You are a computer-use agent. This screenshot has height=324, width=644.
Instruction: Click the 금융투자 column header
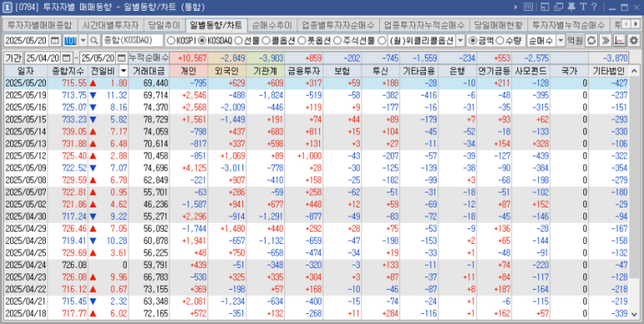pyautogui.click(x=304, y=71)
